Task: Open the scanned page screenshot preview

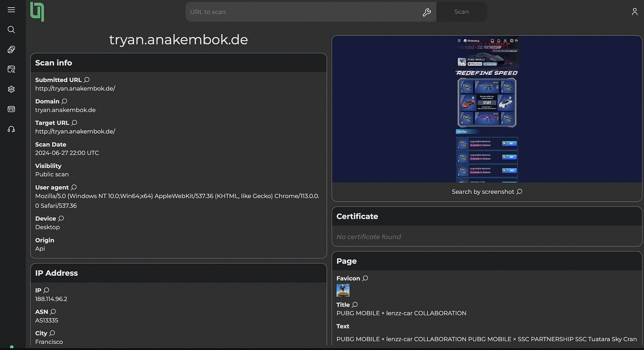Action: [487, 109]
